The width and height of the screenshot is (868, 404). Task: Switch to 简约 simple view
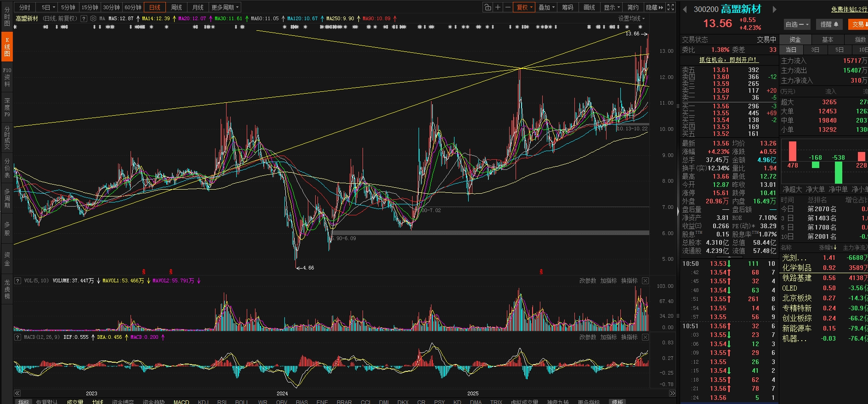[x=633, y=7]
